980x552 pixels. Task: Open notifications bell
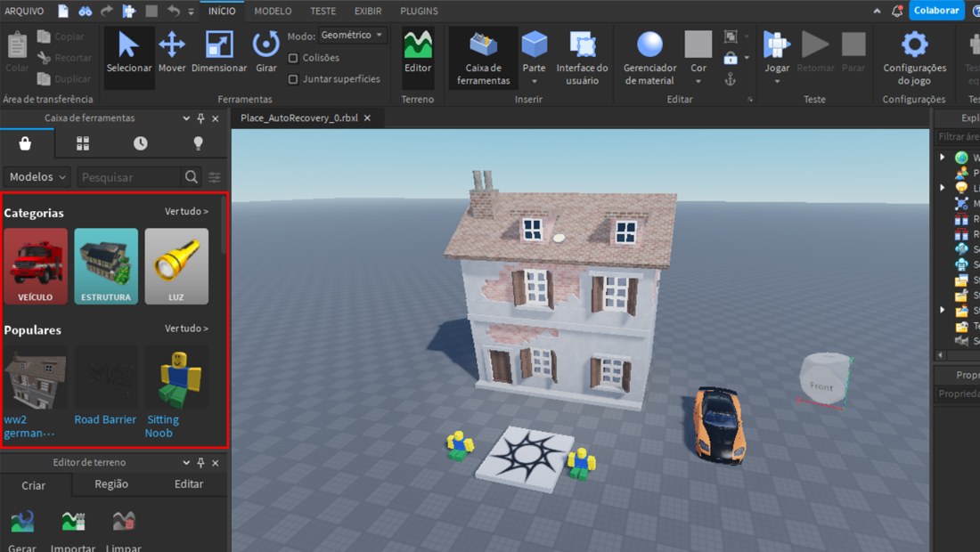[x=897, y=11]
